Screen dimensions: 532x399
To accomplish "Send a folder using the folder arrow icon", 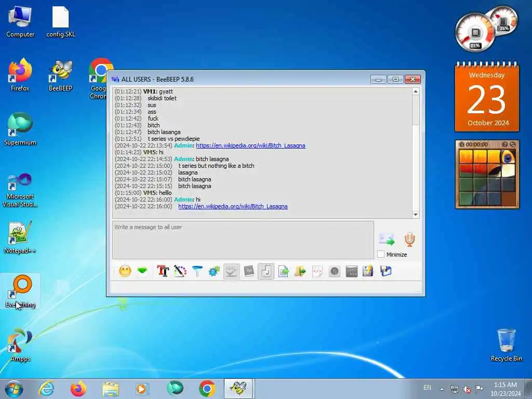I will point(300,271).
